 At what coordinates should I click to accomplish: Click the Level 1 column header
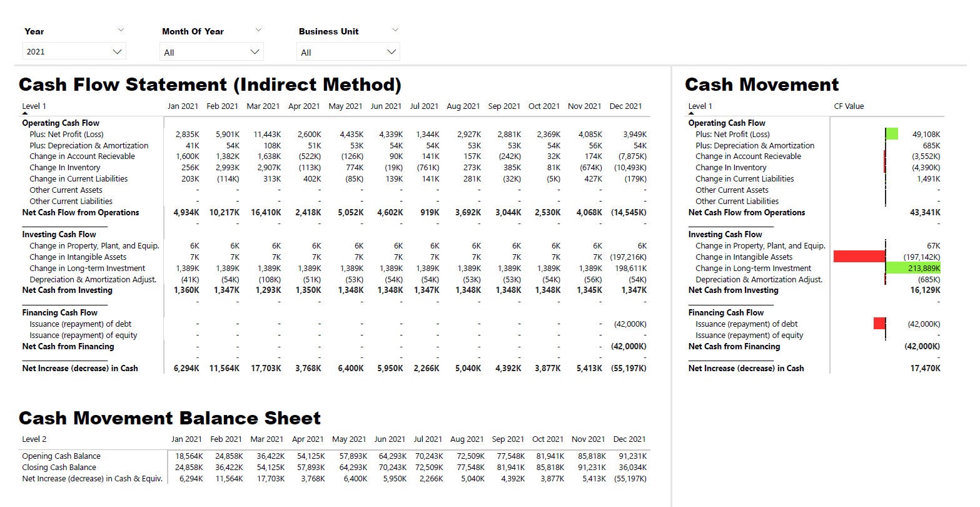(x=34, y=106)
